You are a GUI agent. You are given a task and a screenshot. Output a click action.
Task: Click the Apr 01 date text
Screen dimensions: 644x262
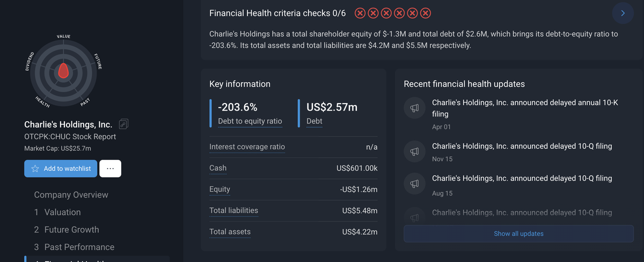pos(442,127)
